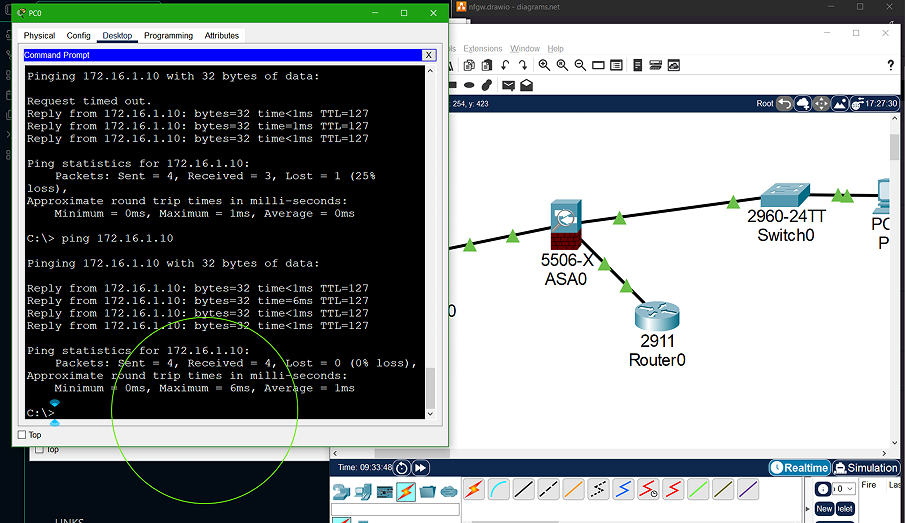Redo the action in Packet Tracer toolbar
Screen dimensions: 905x523
click(522, 65)
